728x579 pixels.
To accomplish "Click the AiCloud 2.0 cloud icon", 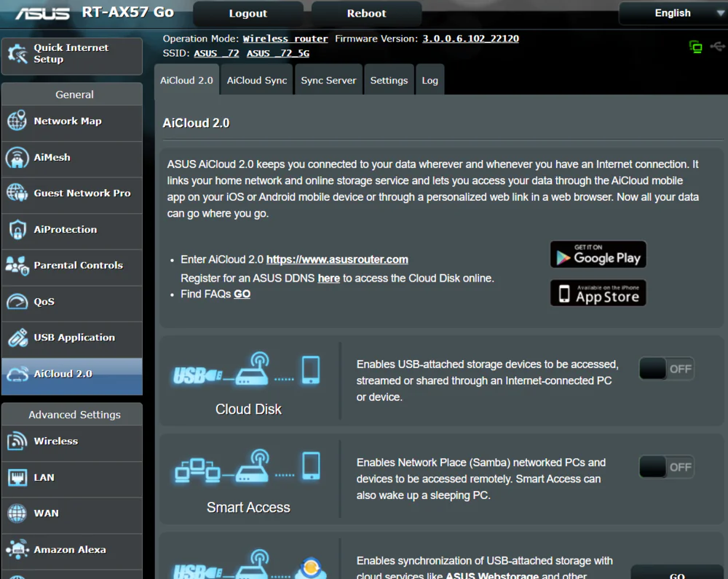I will click(17, 374).
